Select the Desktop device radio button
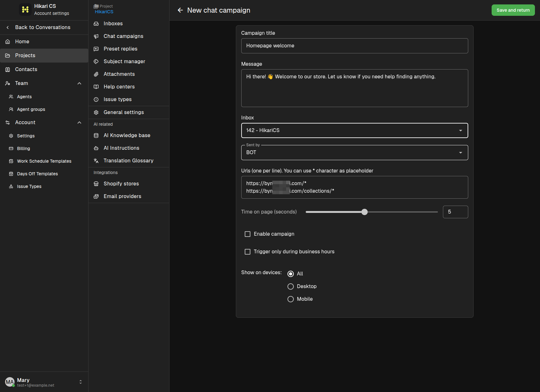 pyautogui.click(x=291, y=286)
